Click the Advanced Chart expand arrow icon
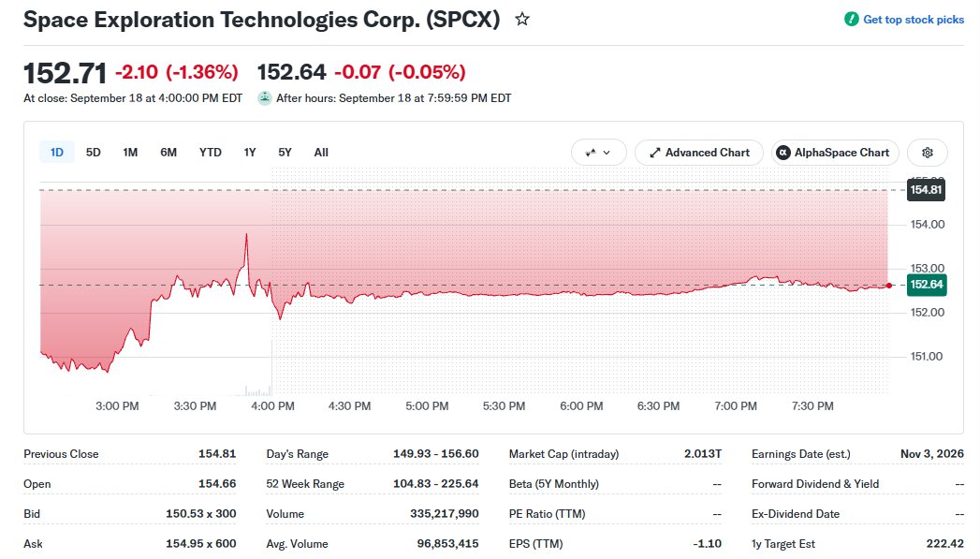 click(x=654, y=153)
